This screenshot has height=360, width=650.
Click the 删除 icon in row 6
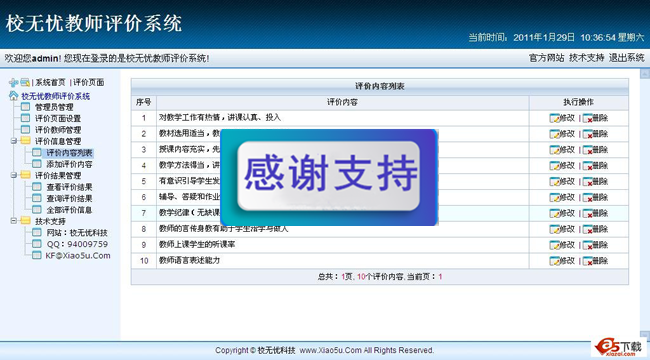coord(587,197)
